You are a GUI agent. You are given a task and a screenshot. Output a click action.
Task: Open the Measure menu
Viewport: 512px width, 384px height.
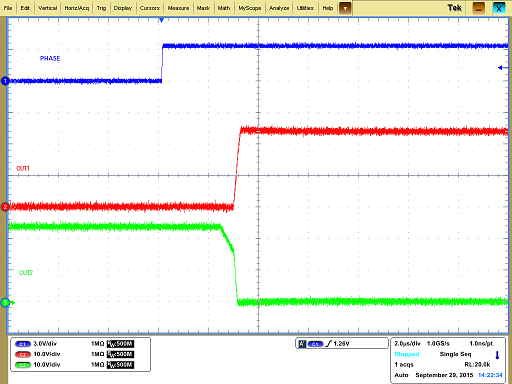click(x=178, y=8)
